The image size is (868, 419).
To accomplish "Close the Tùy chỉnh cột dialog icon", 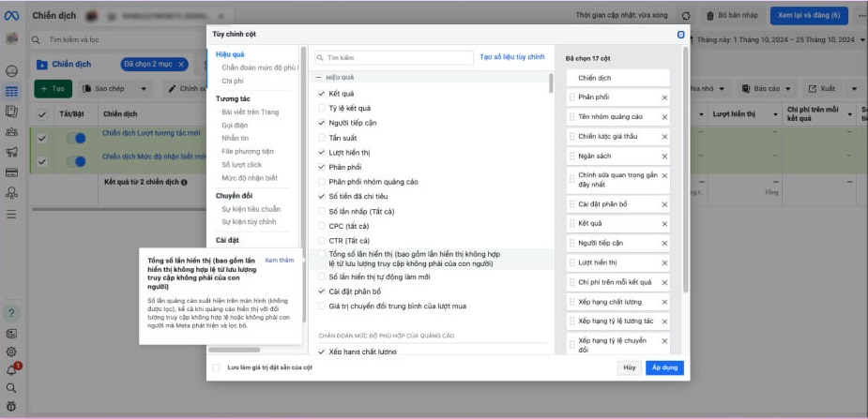I will click(x=681, y=35).
